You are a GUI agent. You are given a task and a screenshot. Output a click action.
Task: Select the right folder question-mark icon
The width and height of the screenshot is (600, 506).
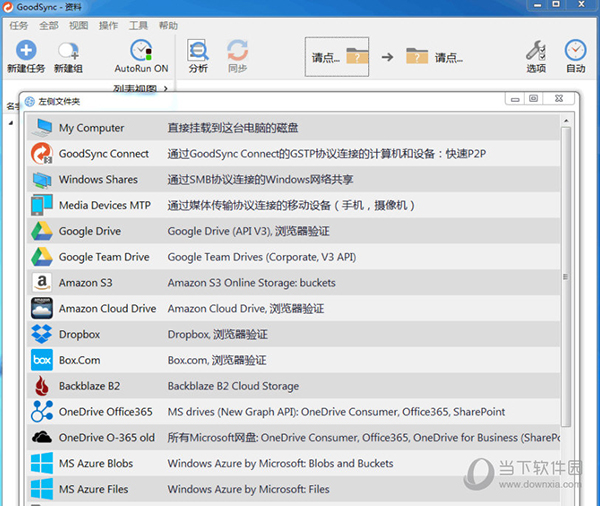pyautogui.click(x=417, y=56)
